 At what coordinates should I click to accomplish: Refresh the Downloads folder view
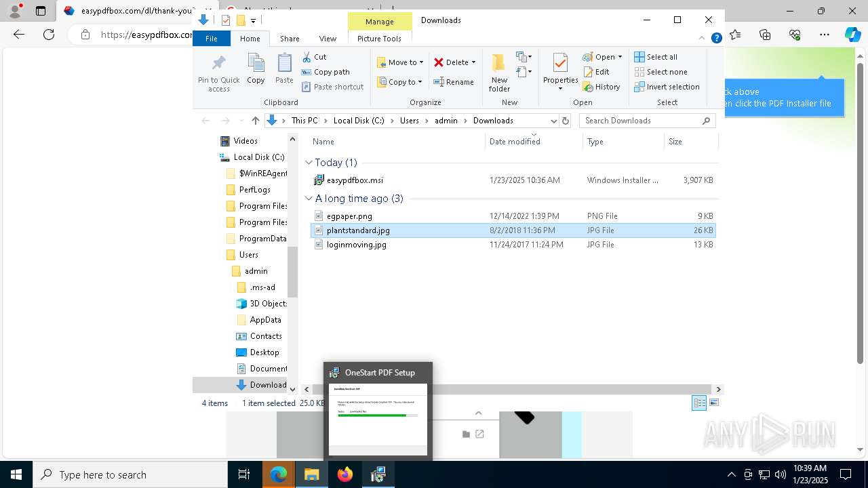[566, 121]
